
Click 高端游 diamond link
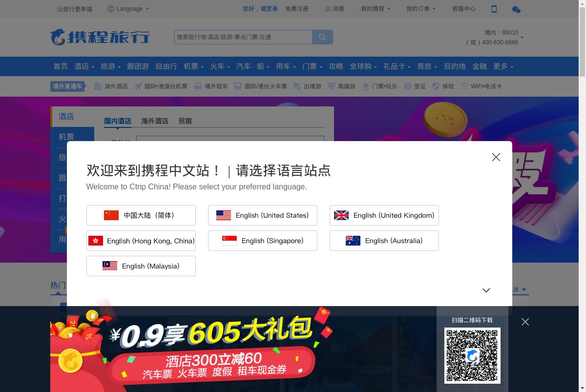click(341, 86)
